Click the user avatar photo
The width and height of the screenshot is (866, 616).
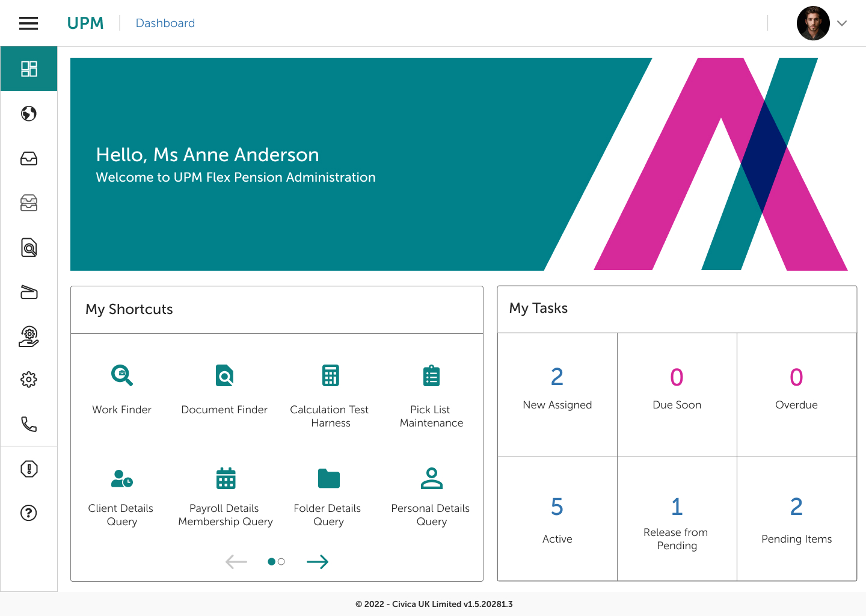coord(813,23)
